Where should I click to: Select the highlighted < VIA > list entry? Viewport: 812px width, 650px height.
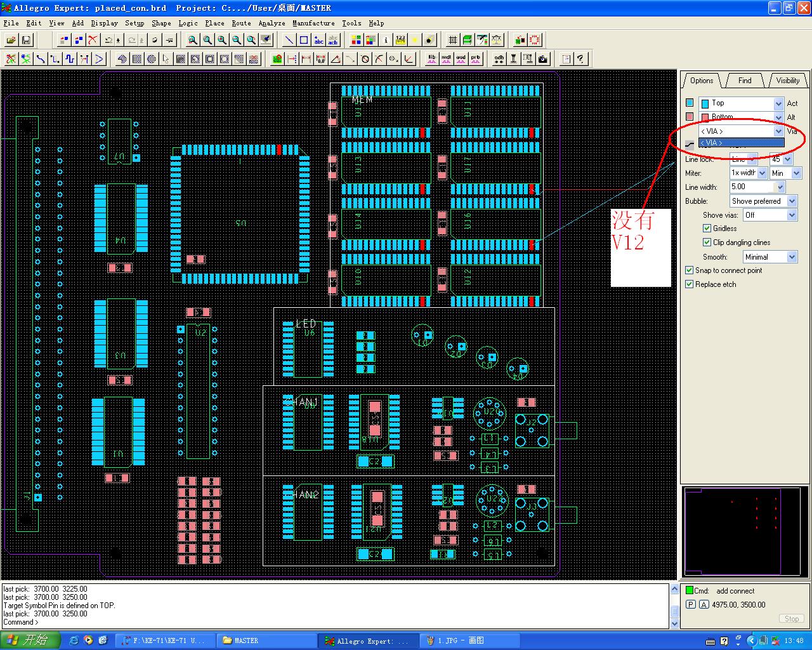[741, 143]
